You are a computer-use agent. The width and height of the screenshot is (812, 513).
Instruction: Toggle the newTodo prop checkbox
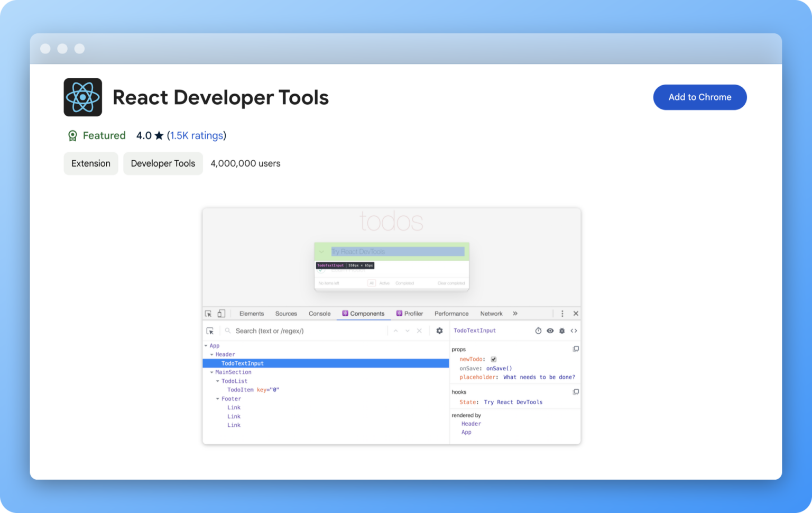(x=493, y=359)
